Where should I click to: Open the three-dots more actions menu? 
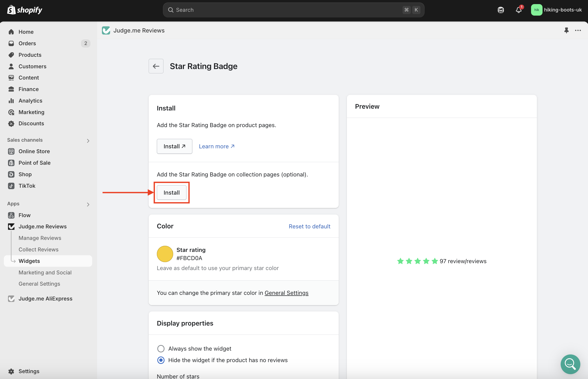pos(578,30)
